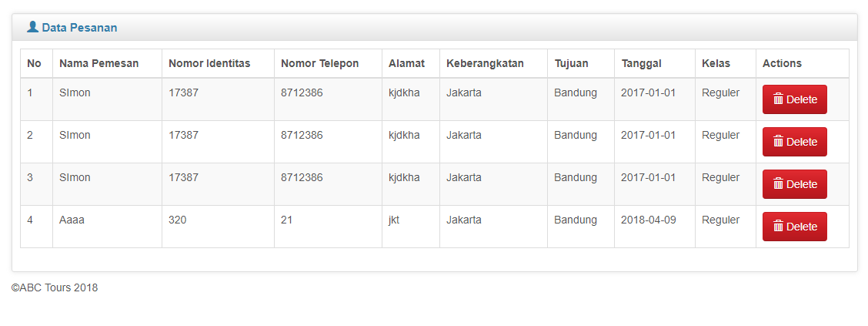Select the date 2018-04-09 cell
This screenshot has height=326, width=868.
pyautogui.click(x=648, y=220)
